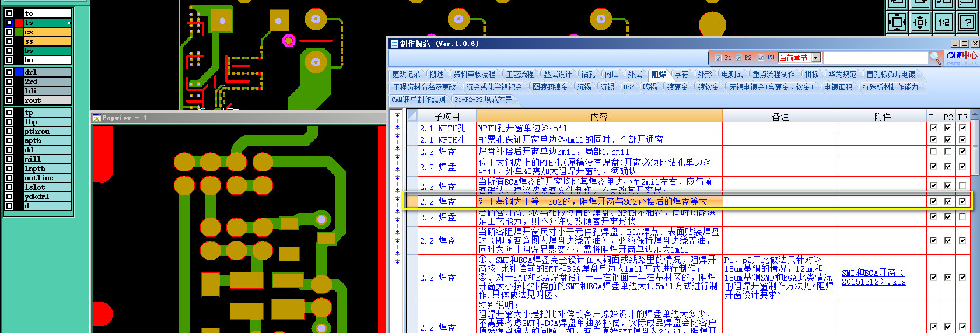This screenshot has height=333, width=980.
Task: Open the P1-P2-P3规范差异 tab
Action: [x=483, y=100]
